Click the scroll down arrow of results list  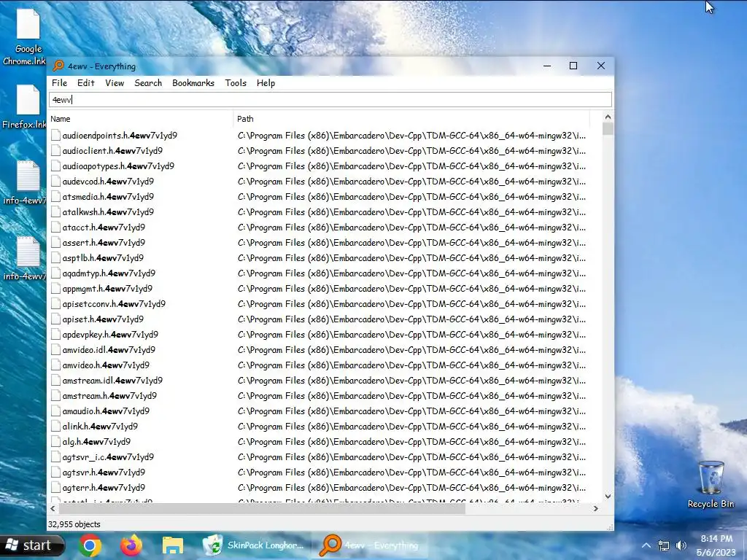(608, 496)
